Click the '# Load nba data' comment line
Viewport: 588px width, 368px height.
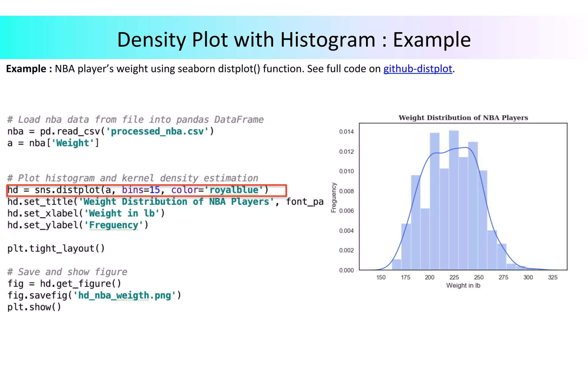(135, 120)
